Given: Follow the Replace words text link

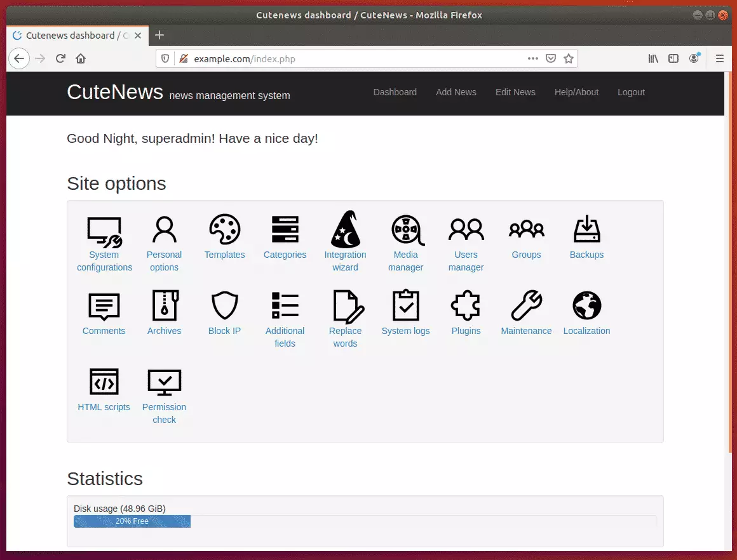Looking at the screenshot, I should click(x=346, y=337).
